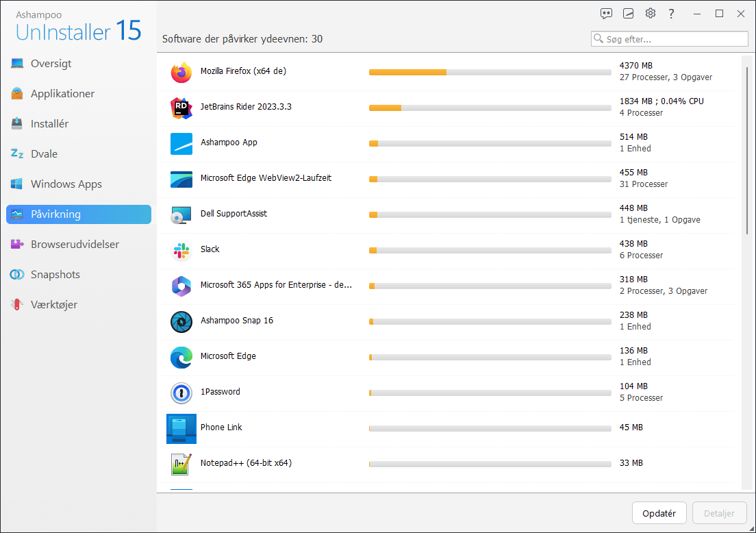Click the Detaljer button
756x533 pixels.
(719, 513)
